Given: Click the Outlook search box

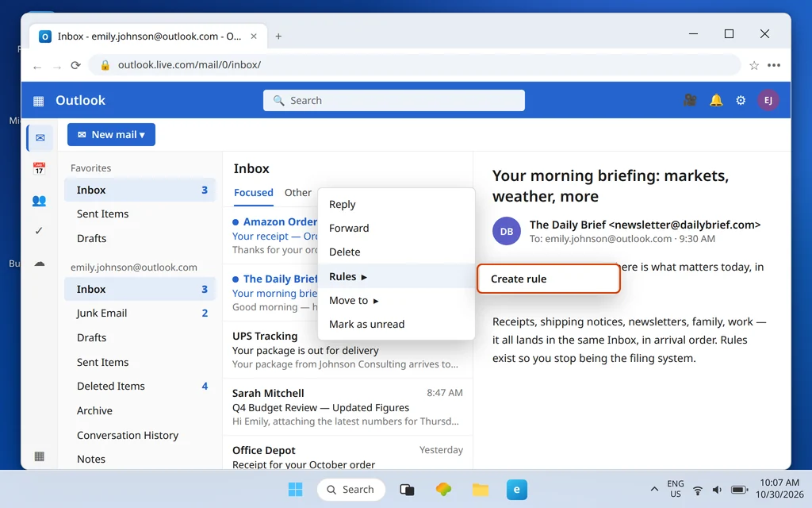Looking at the screenshot, I should [393, 101].
